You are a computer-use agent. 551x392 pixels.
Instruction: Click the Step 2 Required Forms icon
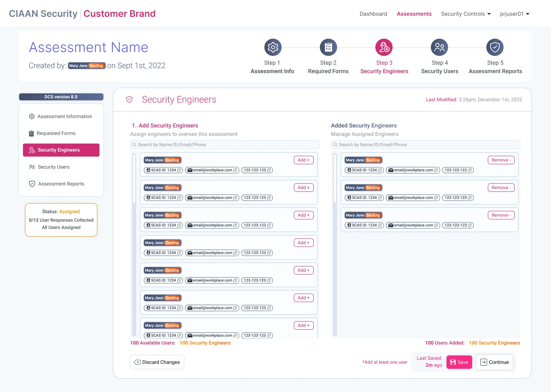click(x=328, y=47)
